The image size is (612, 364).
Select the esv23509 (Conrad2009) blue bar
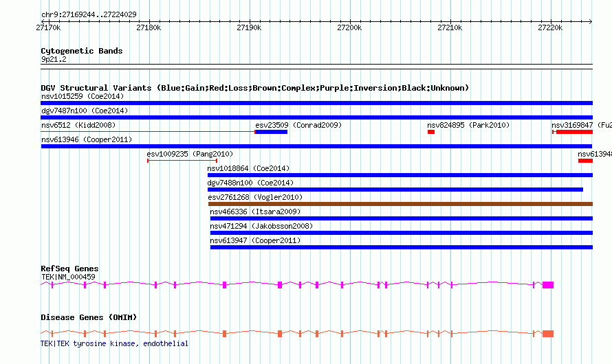pyautogui.click(x=271, y=132)
